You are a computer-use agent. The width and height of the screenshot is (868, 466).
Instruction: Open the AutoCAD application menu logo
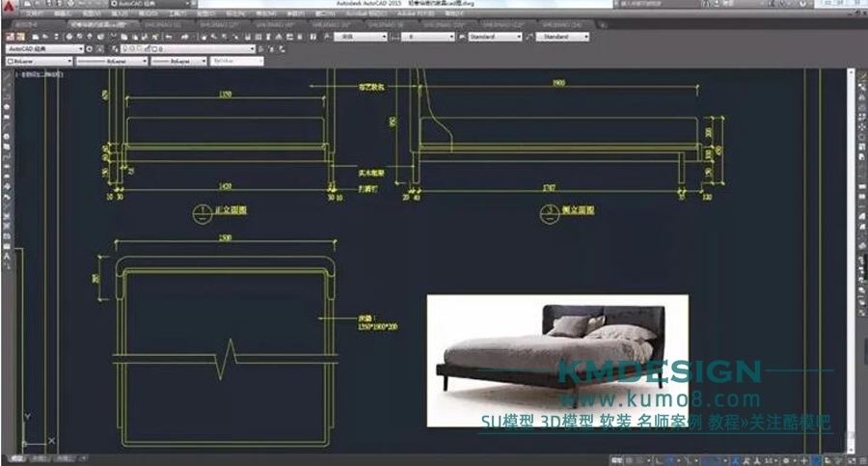(x=9, y=6)
